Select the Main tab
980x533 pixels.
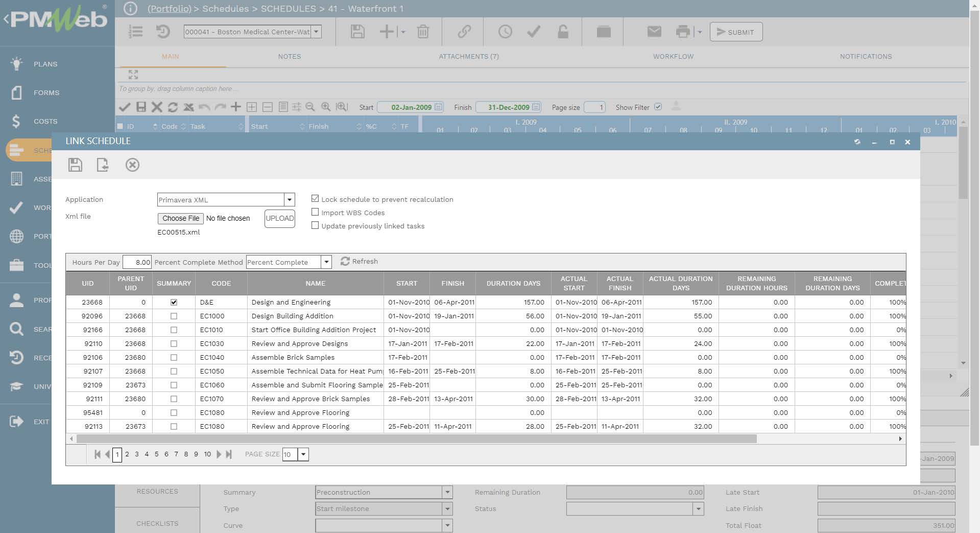(171, 57)
